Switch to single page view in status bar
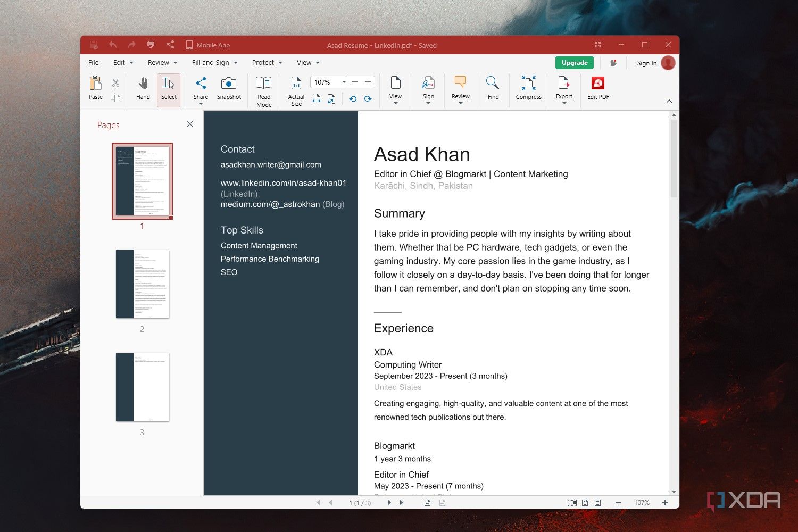This screenshot has width=798, height=532. [585, 503]
